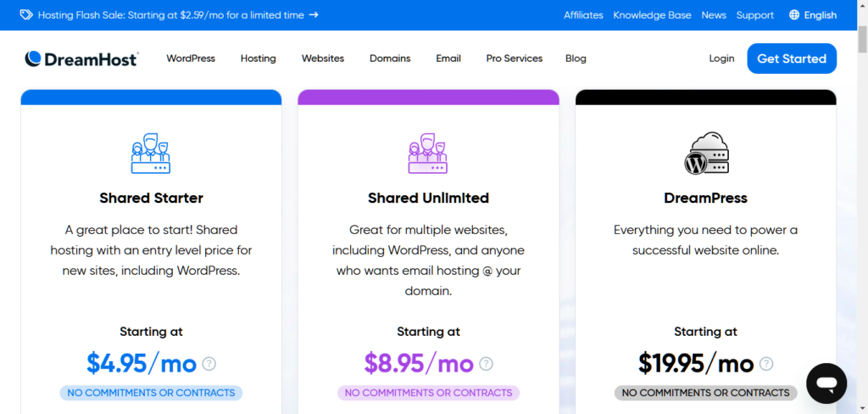The width and height of the screenshot is (868, 414).
Task: Click the vertical page scrollbar
Action: point(862,221)
